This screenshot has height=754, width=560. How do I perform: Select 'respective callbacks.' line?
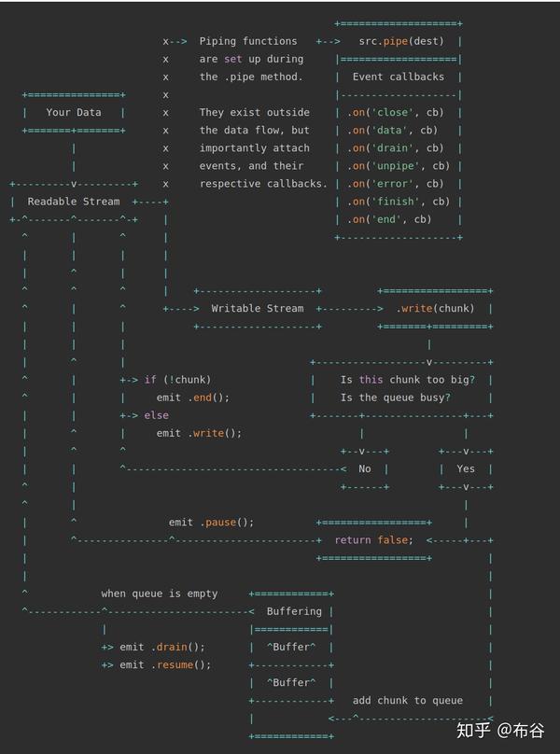263,184
